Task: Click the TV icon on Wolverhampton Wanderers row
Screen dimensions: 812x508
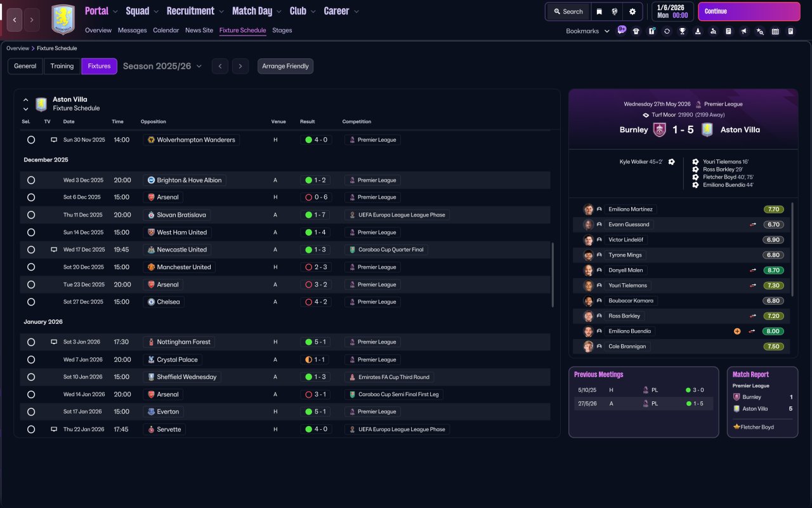Action: [x=54, y=140]
